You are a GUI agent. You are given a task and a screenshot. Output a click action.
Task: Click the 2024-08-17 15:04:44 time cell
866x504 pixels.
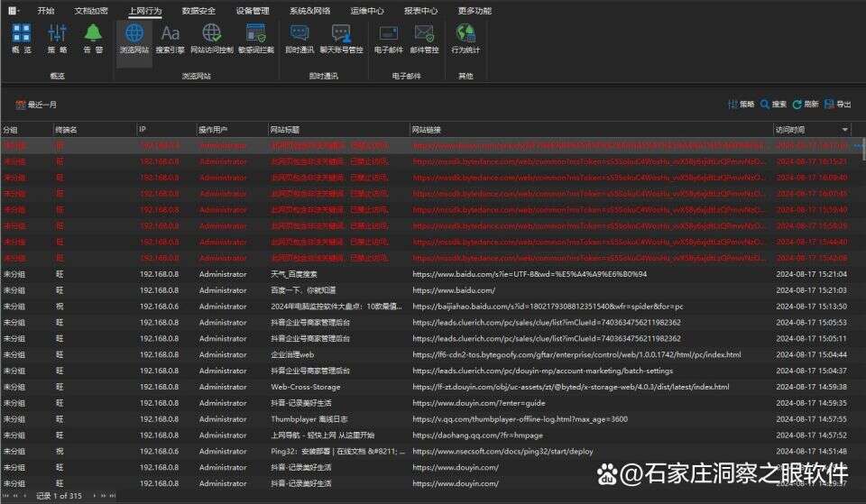811,355
